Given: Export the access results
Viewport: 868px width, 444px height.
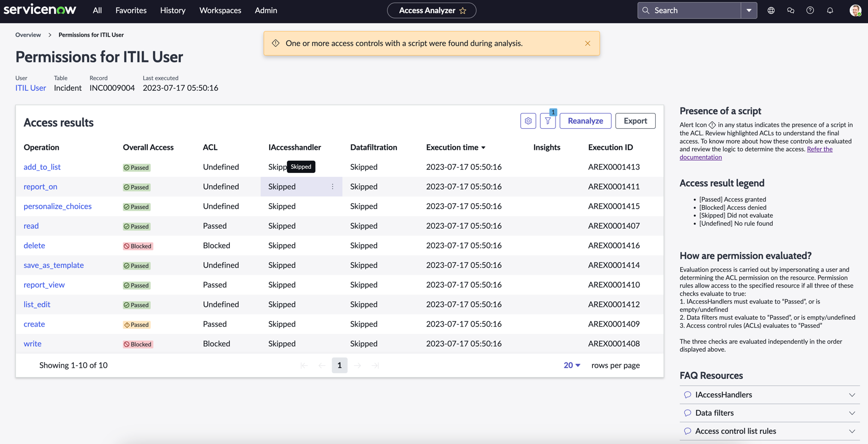Looking at the screenshot, I should tap(635, 121).
